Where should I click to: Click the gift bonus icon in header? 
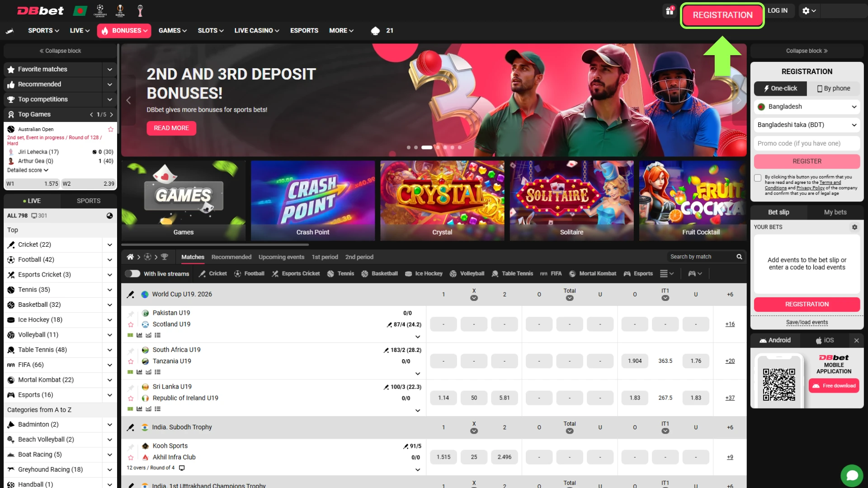pyautogui.click(x=670, y=11)
